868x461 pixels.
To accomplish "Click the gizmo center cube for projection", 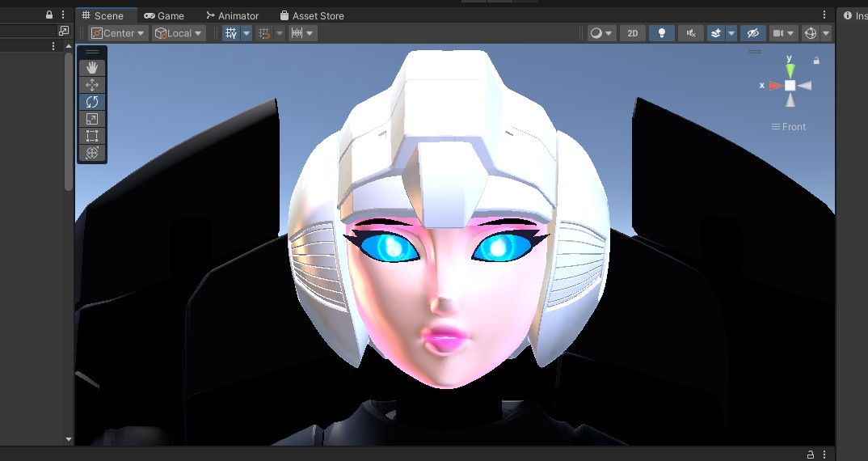I will coord(790,86).
